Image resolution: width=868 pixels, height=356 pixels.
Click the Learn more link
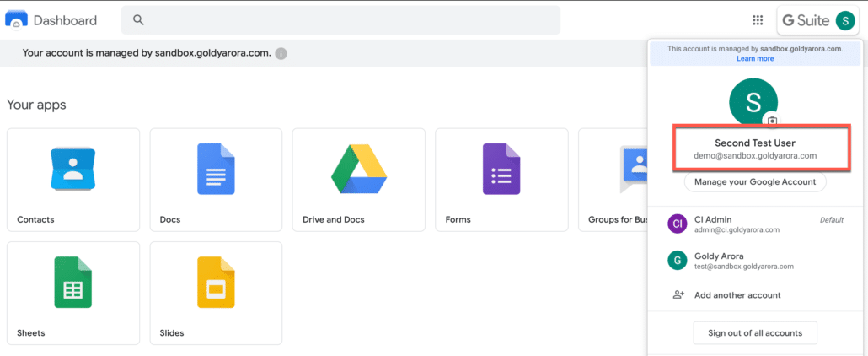tap(755, 58)
